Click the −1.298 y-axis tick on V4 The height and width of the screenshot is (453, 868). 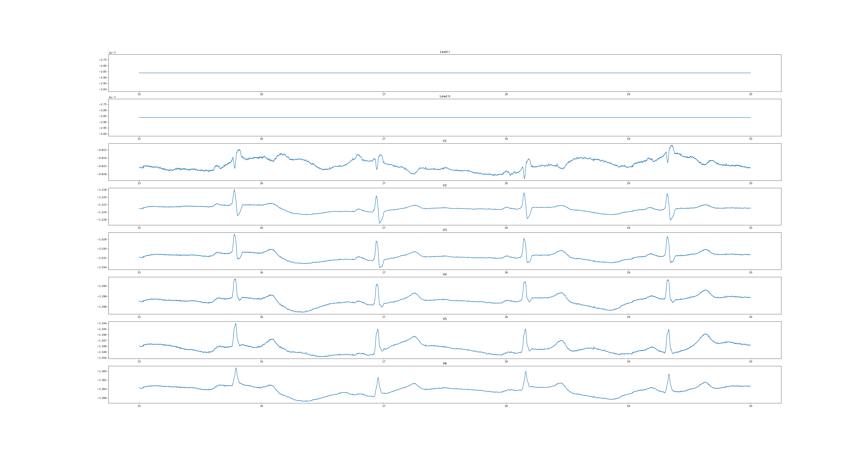click(102, 307)
